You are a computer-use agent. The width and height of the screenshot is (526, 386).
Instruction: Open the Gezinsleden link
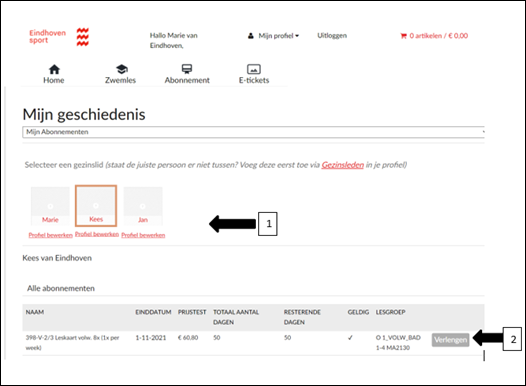pyautogui.click(x=343, y=165)
